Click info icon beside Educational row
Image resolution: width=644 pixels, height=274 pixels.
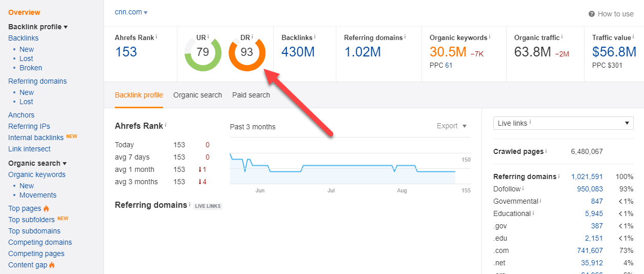point(533,213)
